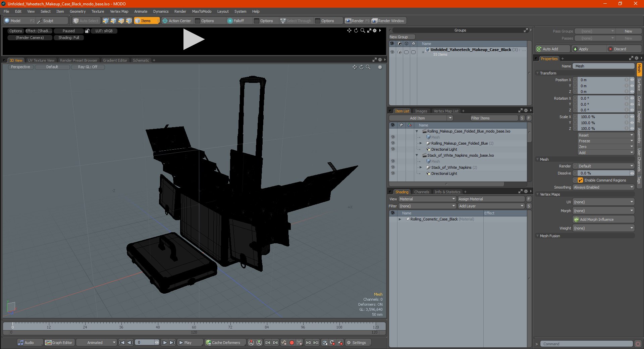
Task: Open the Animated keying mode dropdown
Action: [x=97, y=343]
